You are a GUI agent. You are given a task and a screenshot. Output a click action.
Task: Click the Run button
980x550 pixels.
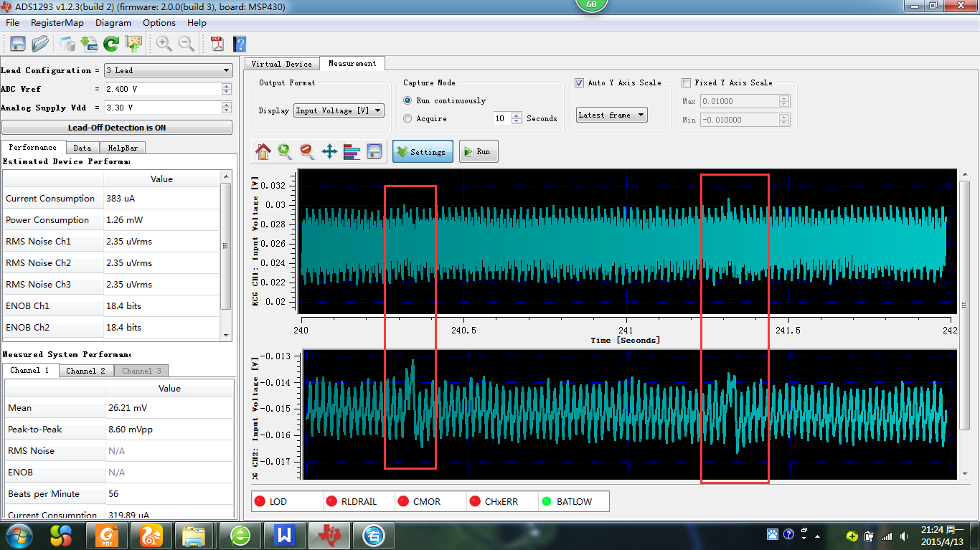479,151
